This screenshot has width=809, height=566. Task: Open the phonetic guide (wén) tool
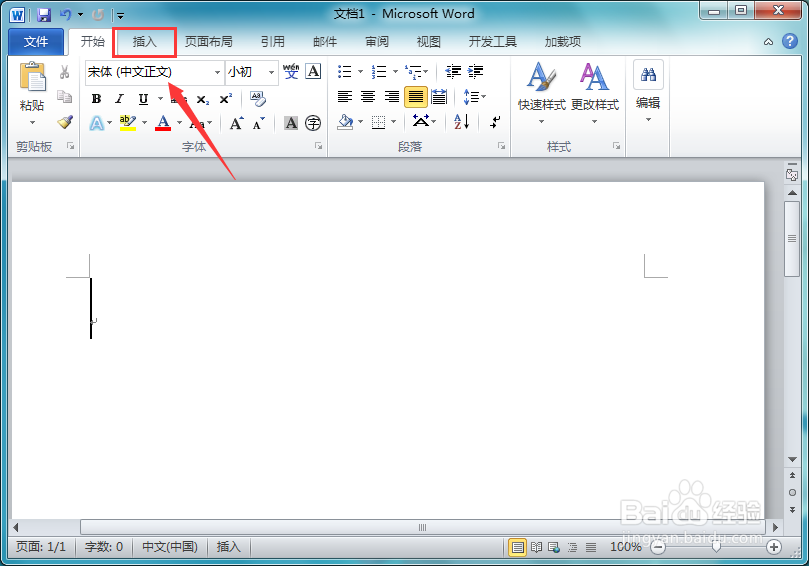[x=291, y=71]
